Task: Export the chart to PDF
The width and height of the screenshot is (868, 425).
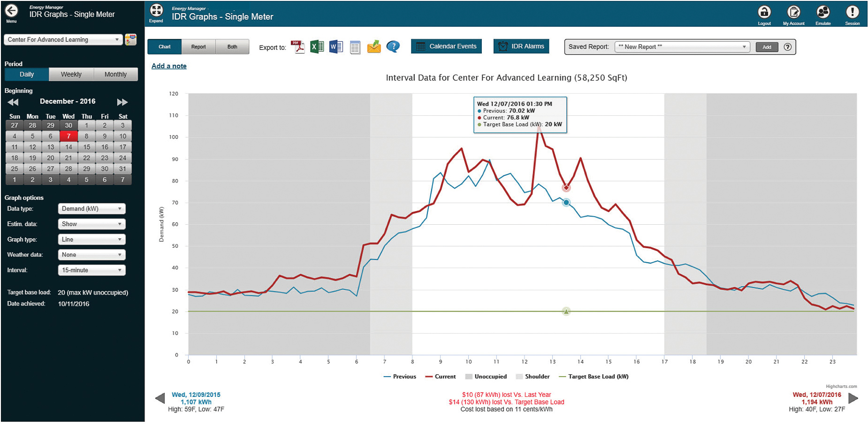Action: click(298, 47)
